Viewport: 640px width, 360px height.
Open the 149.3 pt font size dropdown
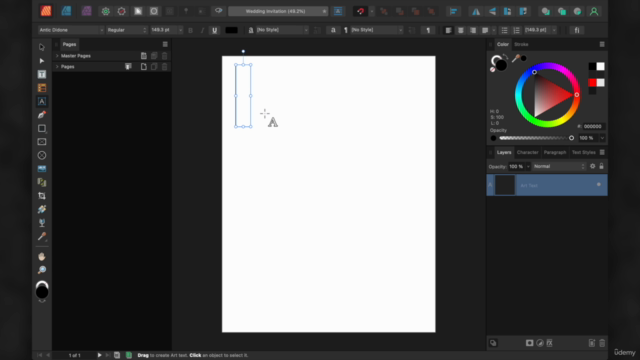(167, 30)
